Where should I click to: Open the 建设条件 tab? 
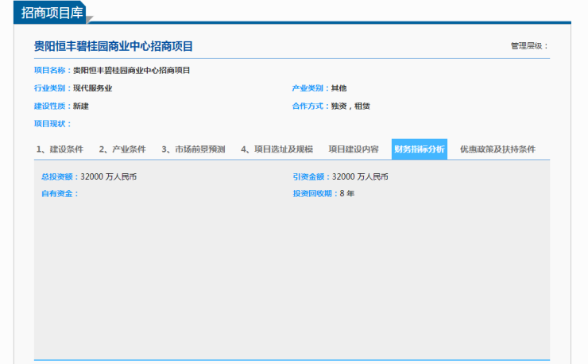click(x=60, y=149)
